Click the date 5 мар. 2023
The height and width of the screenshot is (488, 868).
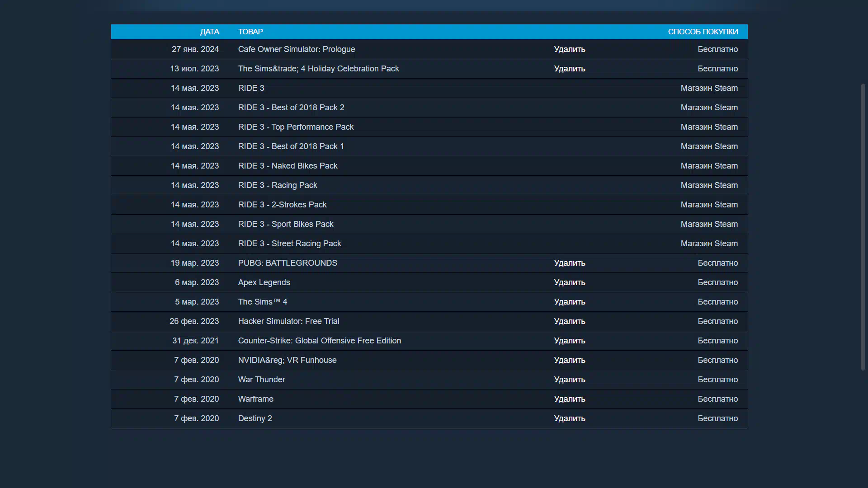(x=197, y=302)
